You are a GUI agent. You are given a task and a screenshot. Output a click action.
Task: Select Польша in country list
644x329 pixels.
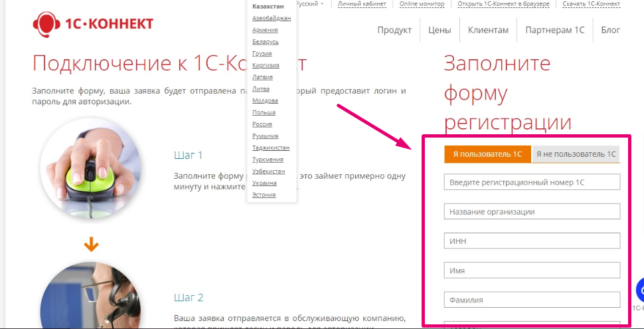(264, 112)
